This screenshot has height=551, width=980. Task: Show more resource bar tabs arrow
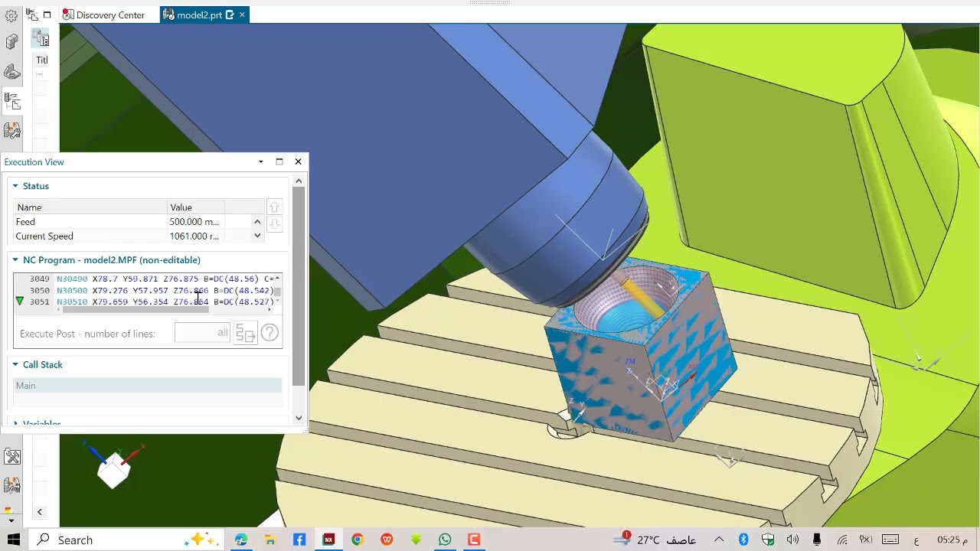point(10,520)
